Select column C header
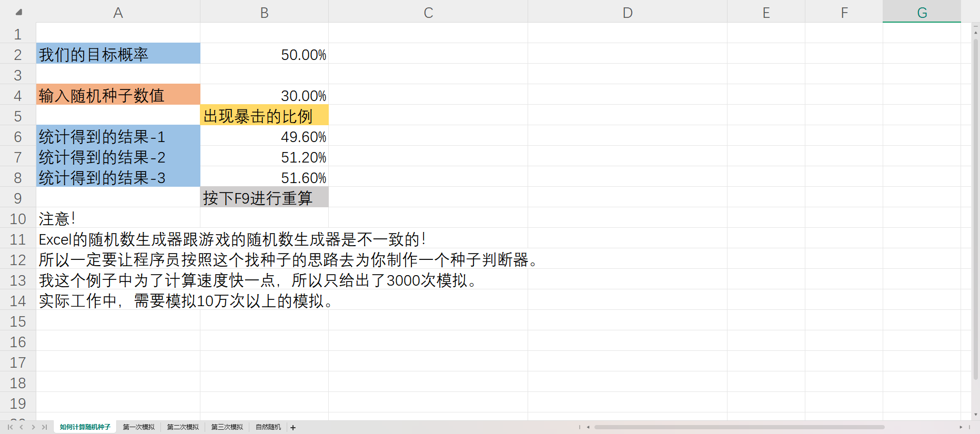 point(428,13)
